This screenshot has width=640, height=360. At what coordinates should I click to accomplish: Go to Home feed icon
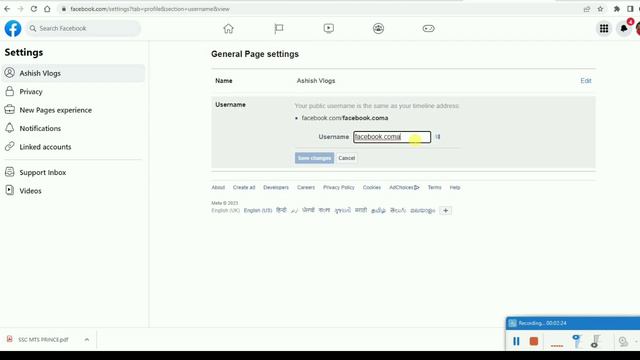point(228,29)
